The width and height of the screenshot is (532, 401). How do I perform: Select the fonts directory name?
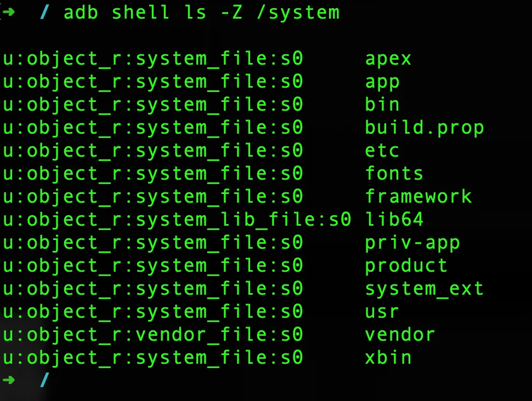click(x=394, y=173)
